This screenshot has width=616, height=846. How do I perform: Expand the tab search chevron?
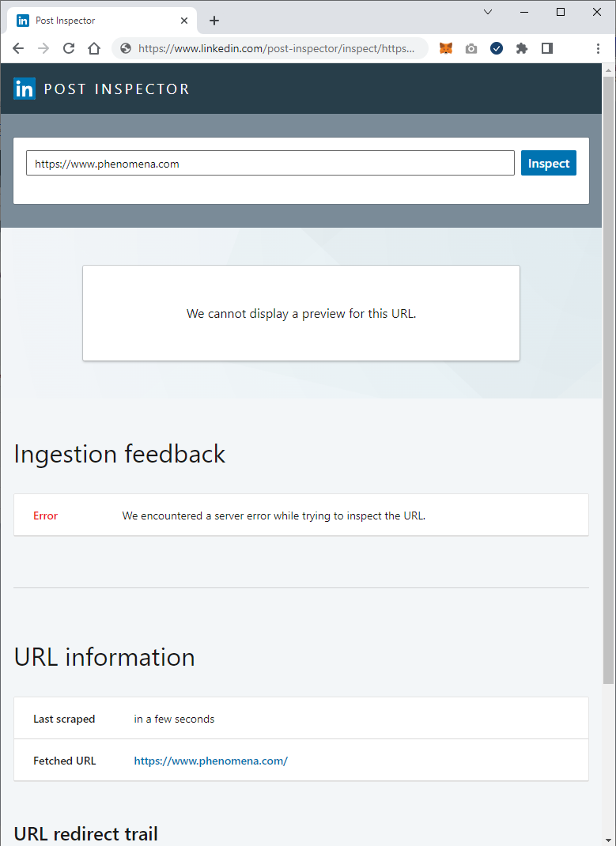[x=488, y=12]
